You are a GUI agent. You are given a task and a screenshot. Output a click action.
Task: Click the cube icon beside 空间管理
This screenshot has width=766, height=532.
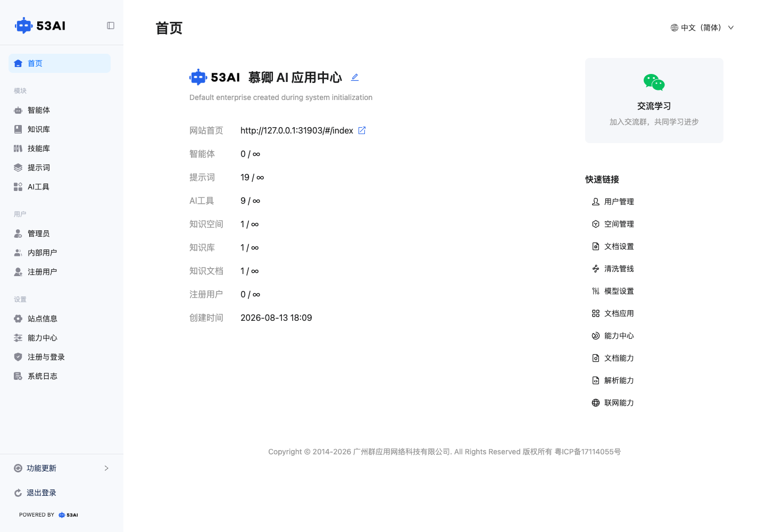point(596,224)
